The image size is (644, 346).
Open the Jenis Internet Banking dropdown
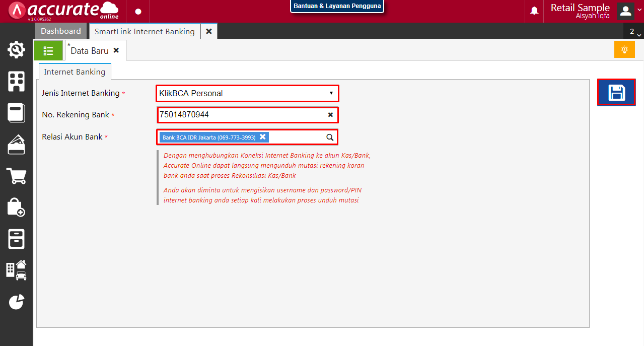(x=247, y=93)
